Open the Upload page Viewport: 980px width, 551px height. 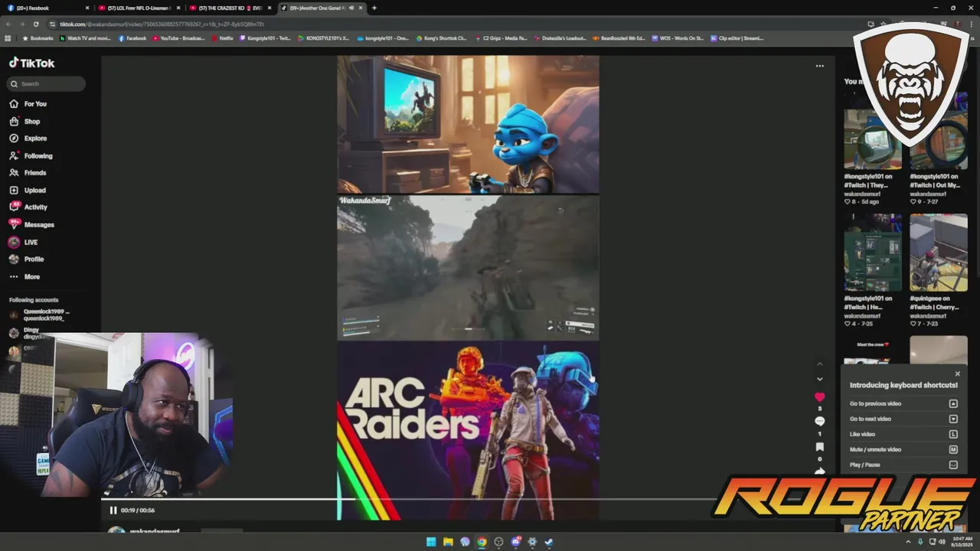pyautogui.click(x=28, y=190)
